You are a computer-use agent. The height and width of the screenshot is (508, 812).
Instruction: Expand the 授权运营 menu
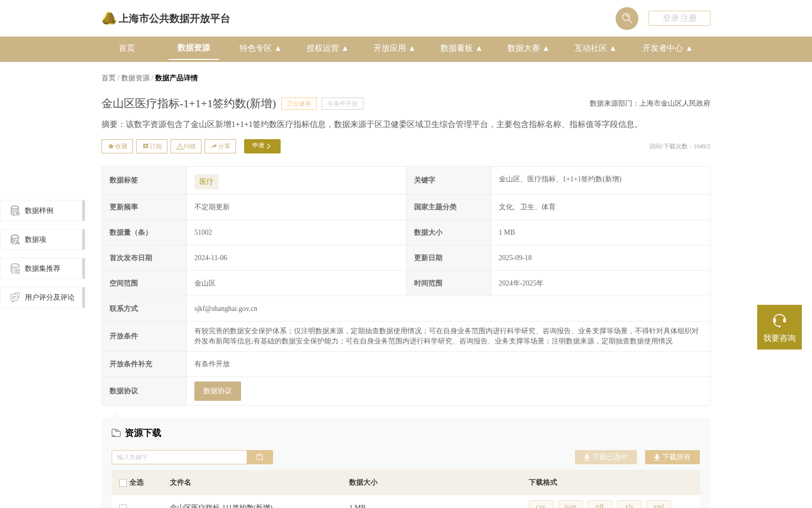click(x=327, y=48)
